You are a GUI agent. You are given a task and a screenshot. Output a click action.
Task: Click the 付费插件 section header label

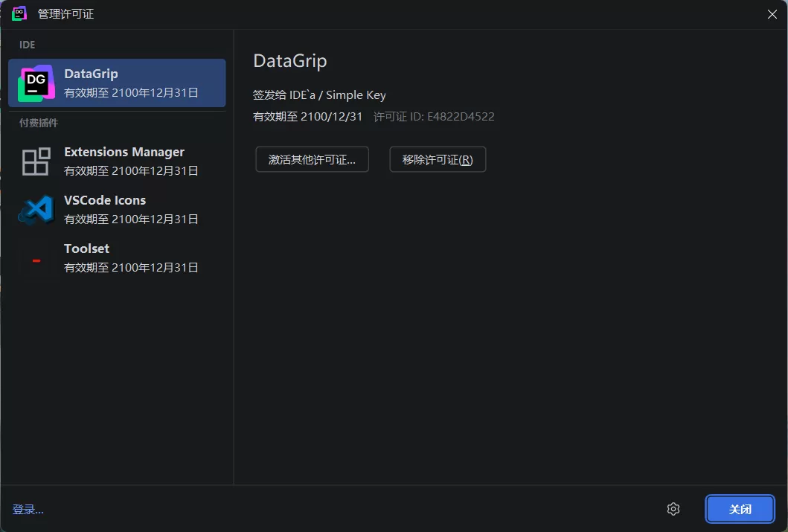(38, 123)
